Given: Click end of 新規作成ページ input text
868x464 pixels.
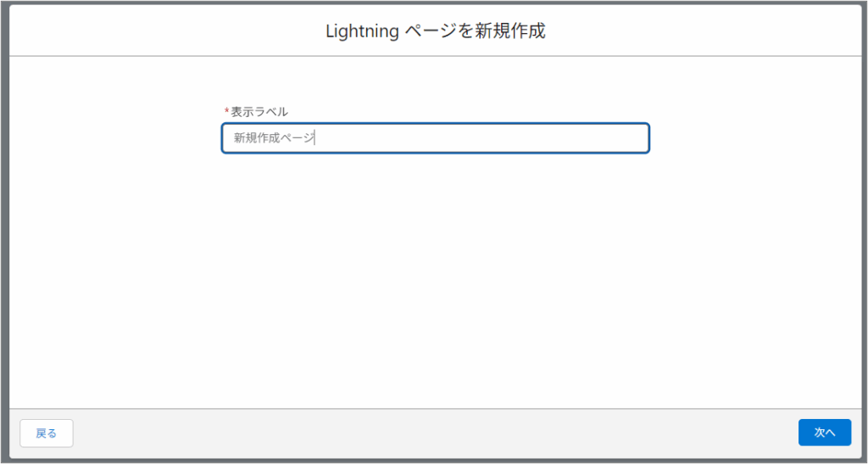Looking at the screenshot, I should pyautogui.click(x=314, y=138).
